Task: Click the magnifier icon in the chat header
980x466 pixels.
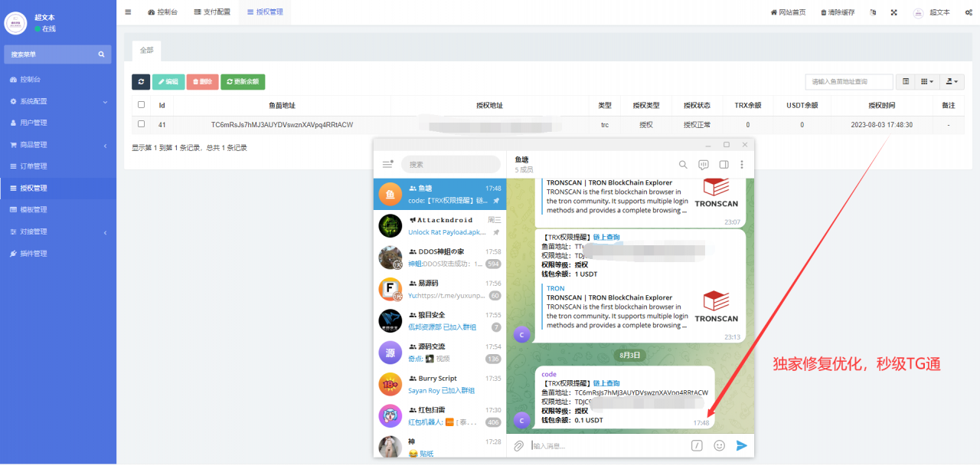Action: coord(683,164)
